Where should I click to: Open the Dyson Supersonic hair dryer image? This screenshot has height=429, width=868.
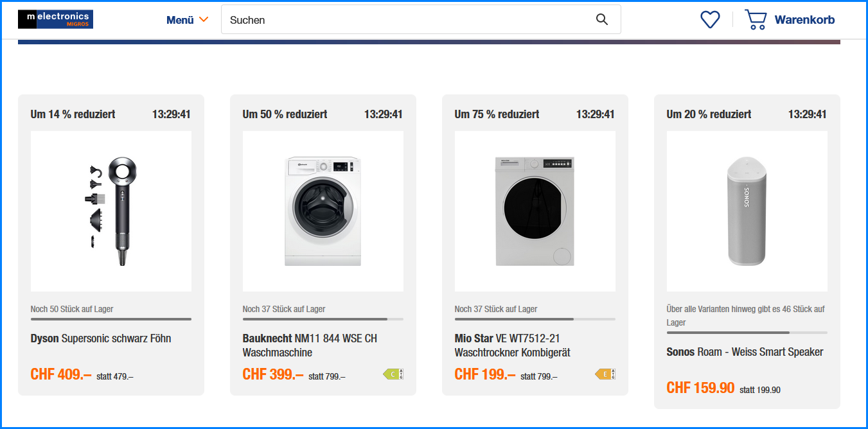[x=111, y=211]
